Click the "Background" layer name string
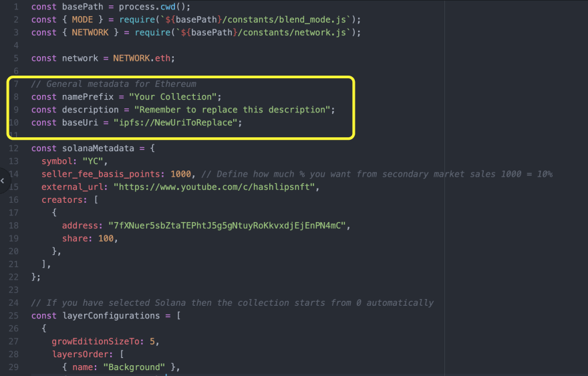This screenshot has height=376, width=588. coord(134,367)
